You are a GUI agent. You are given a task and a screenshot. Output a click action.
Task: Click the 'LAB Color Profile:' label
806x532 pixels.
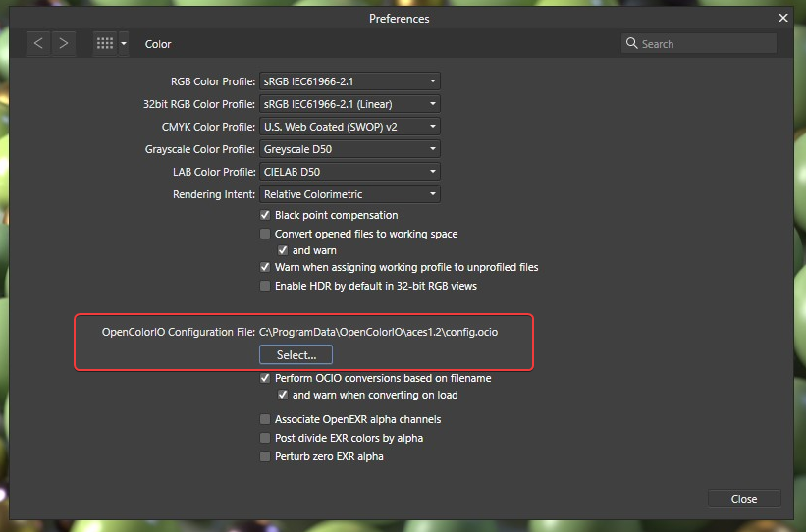point(214,172)
